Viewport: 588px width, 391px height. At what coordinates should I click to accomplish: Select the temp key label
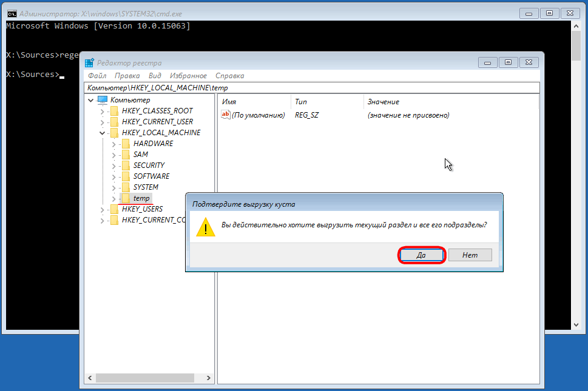pos(141,198)
